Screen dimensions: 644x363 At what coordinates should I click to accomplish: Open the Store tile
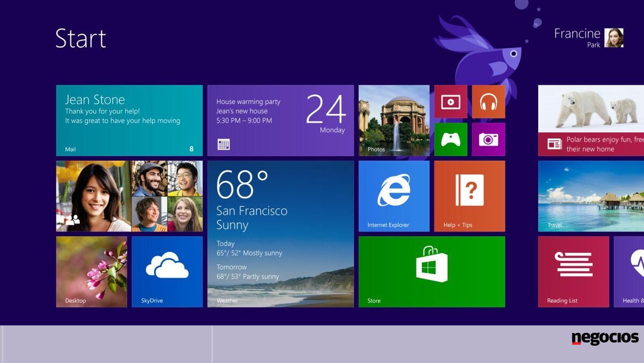click(432, 272)
